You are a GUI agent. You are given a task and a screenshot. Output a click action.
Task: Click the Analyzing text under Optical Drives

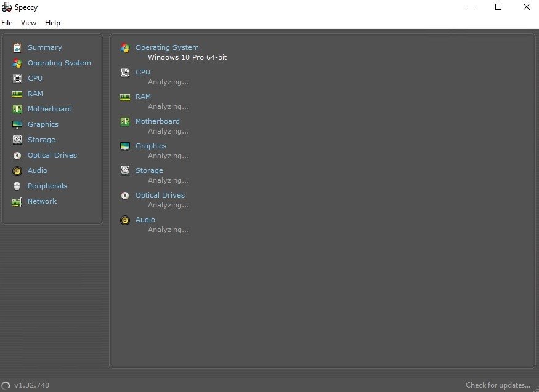coord(168,205)
